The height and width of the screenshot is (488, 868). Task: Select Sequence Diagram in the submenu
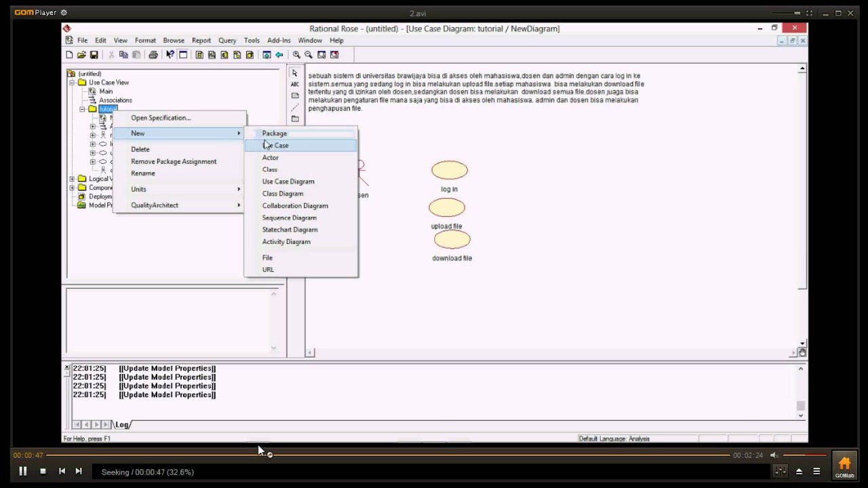[300, 218]
